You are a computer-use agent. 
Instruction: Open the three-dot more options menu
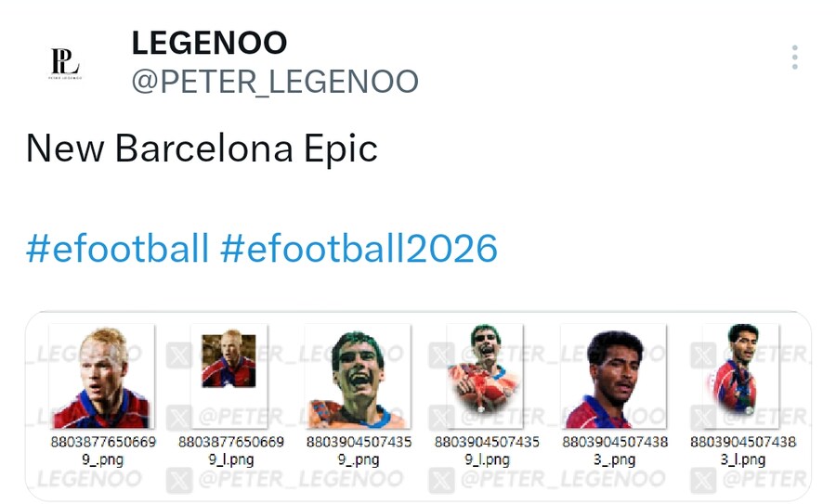(795, 58)
